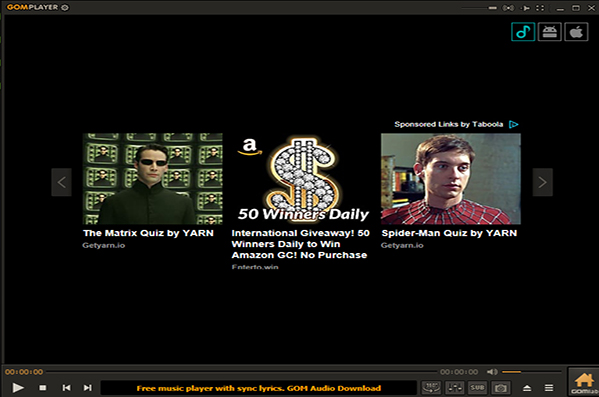Open Spider-Man Quiz by YARN link

449,233
